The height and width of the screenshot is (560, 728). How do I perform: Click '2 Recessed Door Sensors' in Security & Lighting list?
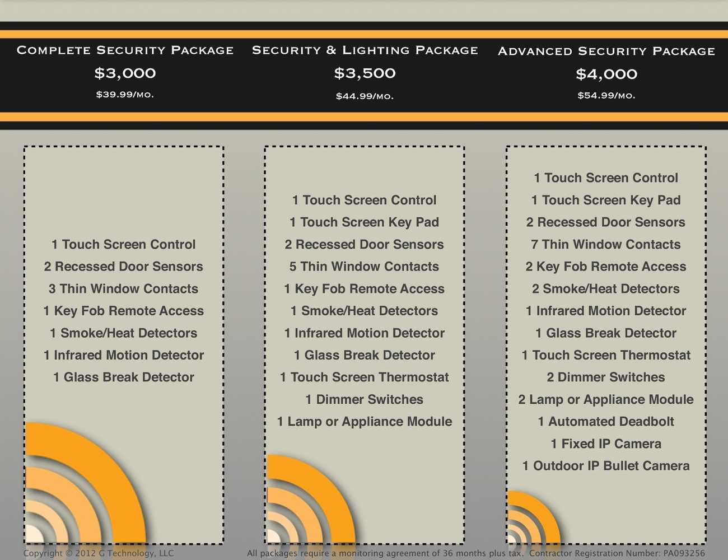[365, 245]
